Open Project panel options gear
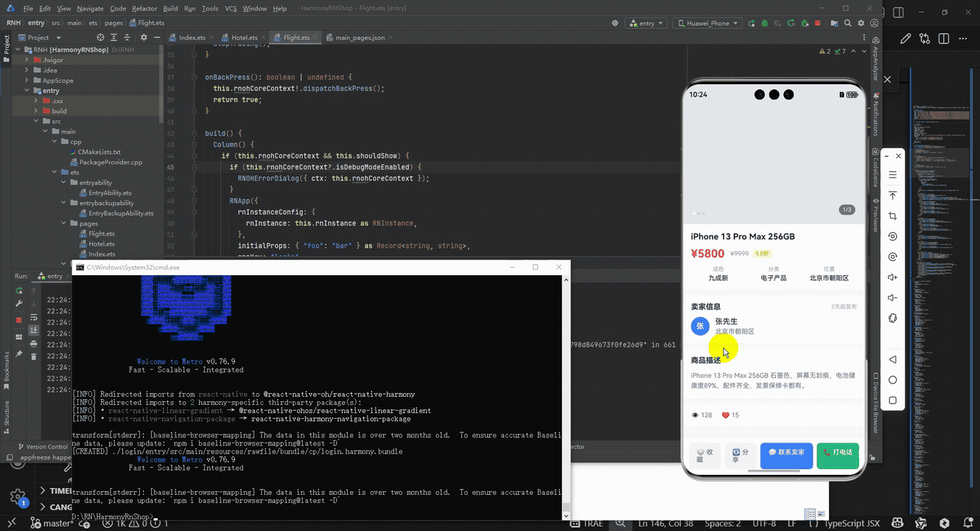Viewport: 980px width, 531px height. (x=144, y=38)
